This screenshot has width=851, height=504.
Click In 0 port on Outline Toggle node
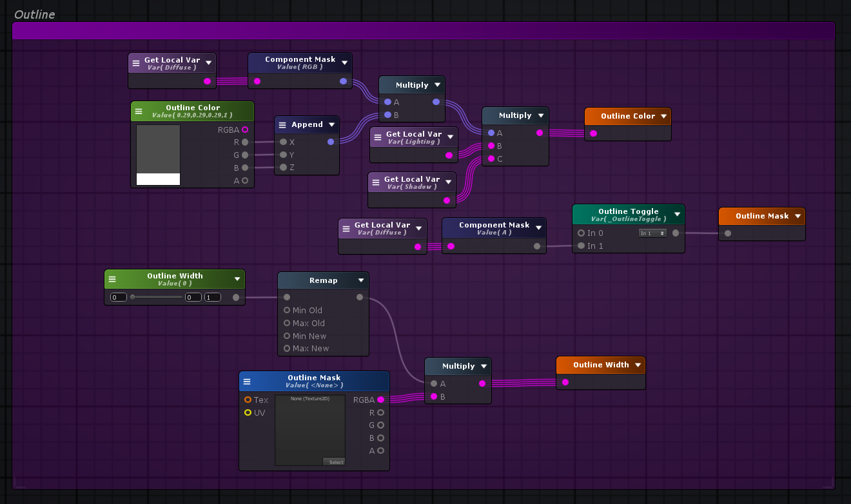click(x=582, y=233)
